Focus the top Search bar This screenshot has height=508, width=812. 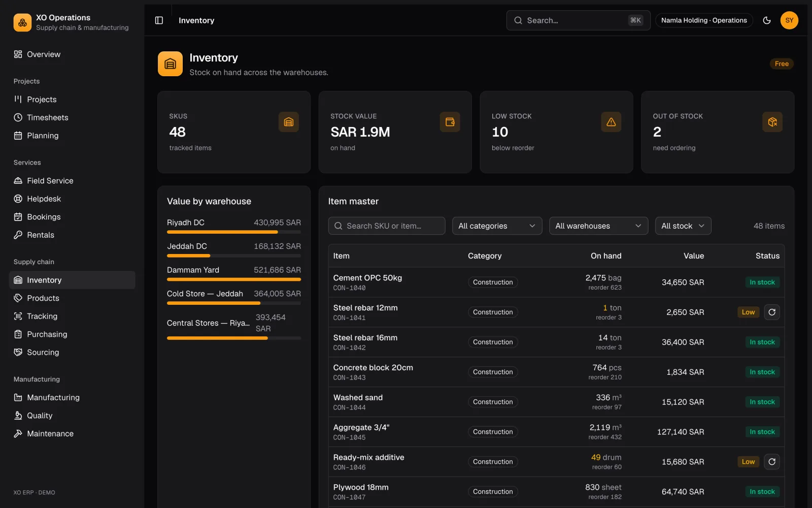pos(578,20)
